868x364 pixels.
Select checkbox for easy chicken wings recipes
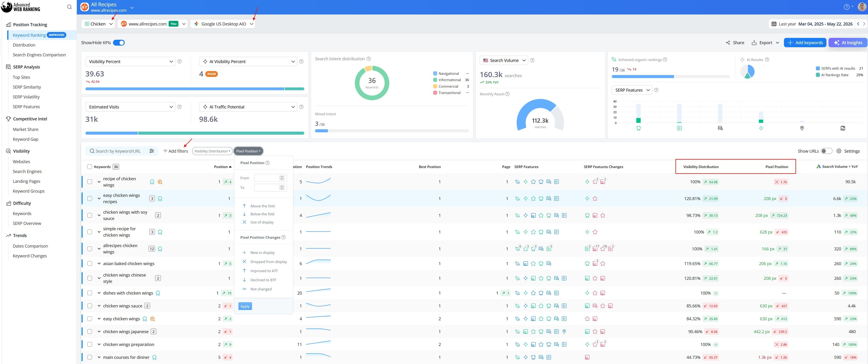(90, 198)
